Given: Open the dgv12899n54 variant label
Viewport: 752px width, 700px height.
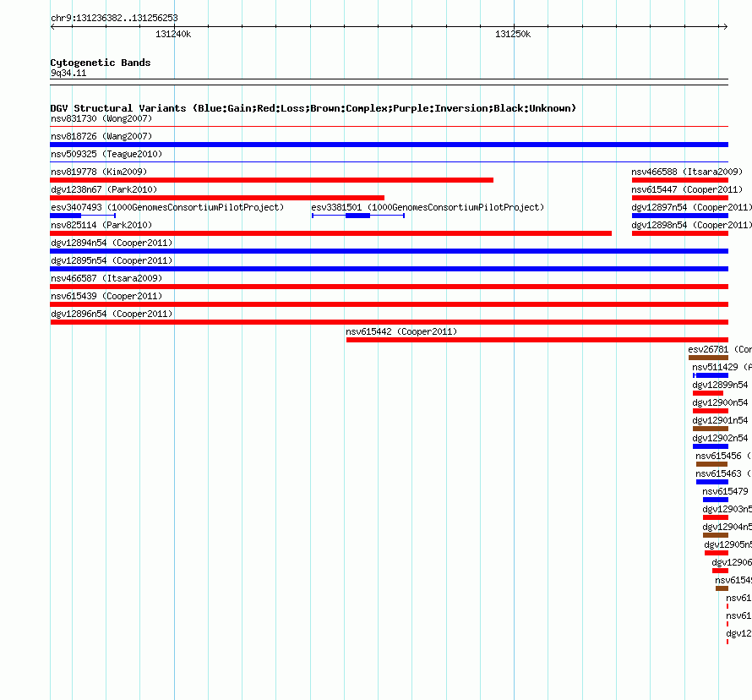Looking at the screenshot, I should click(x=720, y=385).
